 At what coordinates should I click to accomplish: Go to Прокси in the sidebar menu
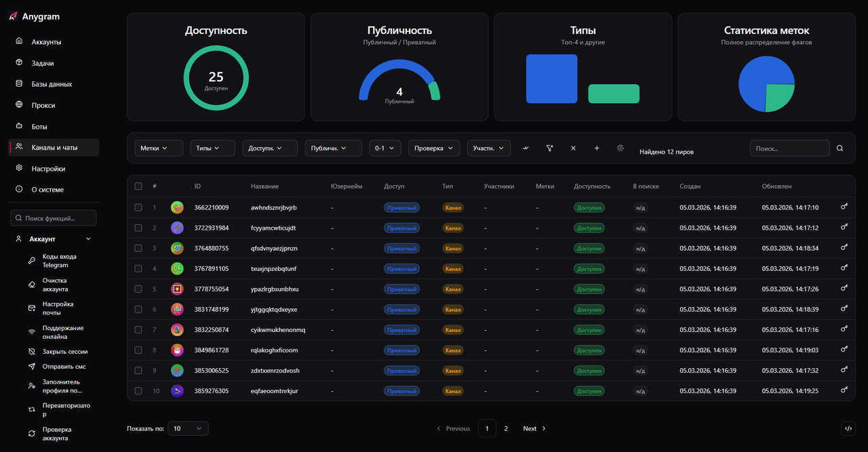(x=43, y=106)
